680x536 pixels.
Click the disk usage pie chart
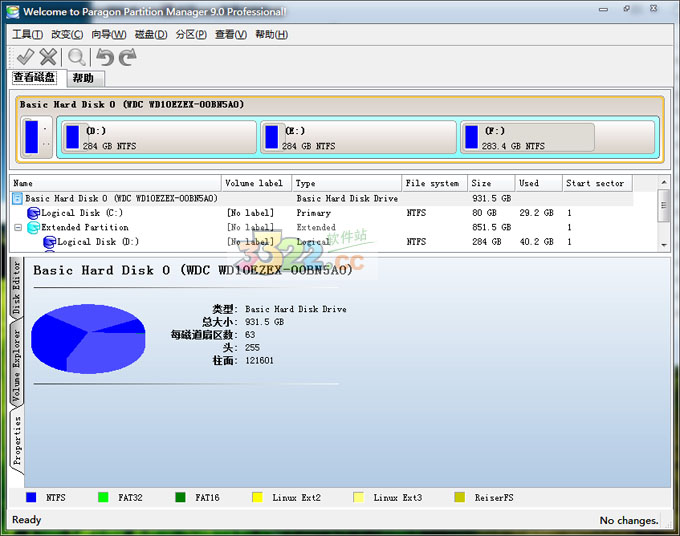click(88, 339)
